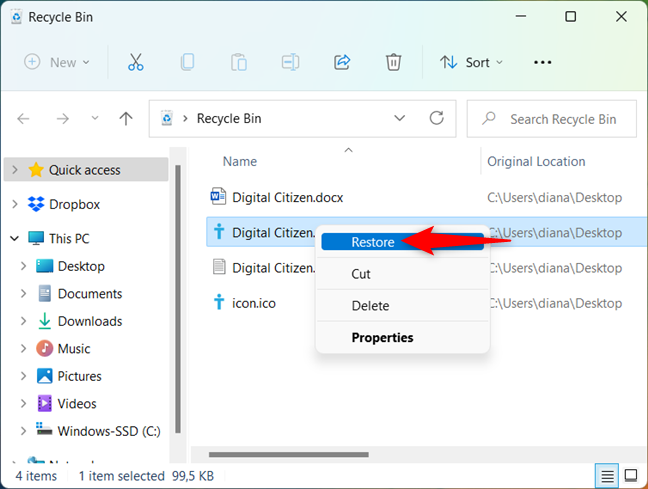Expand the address bar history dropdown
648x489 pixels.
tap(400, 118)
